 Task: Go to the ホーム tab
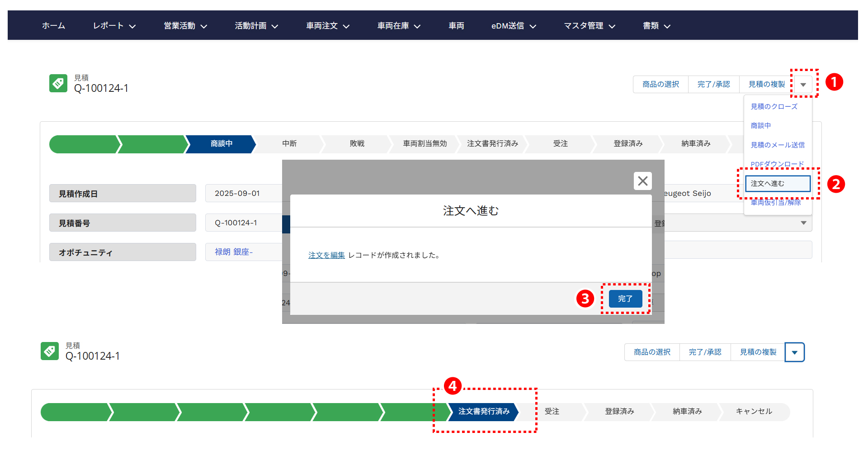(x=53, y=26)
